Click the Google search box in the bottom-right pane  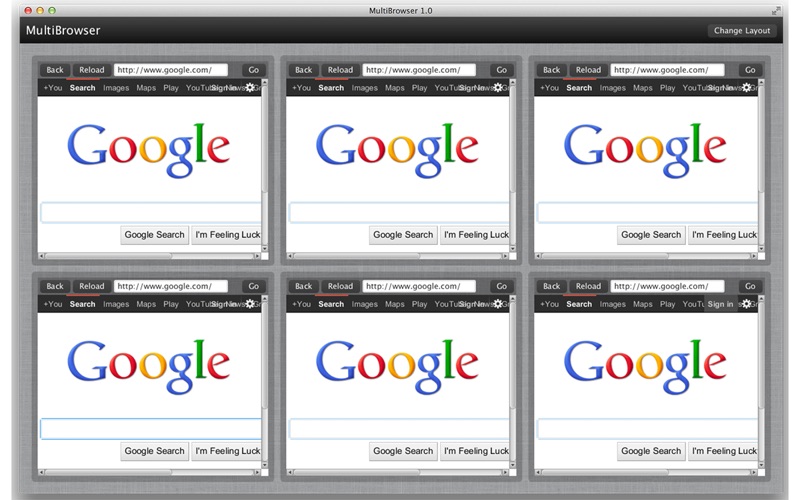click(647, 429)
